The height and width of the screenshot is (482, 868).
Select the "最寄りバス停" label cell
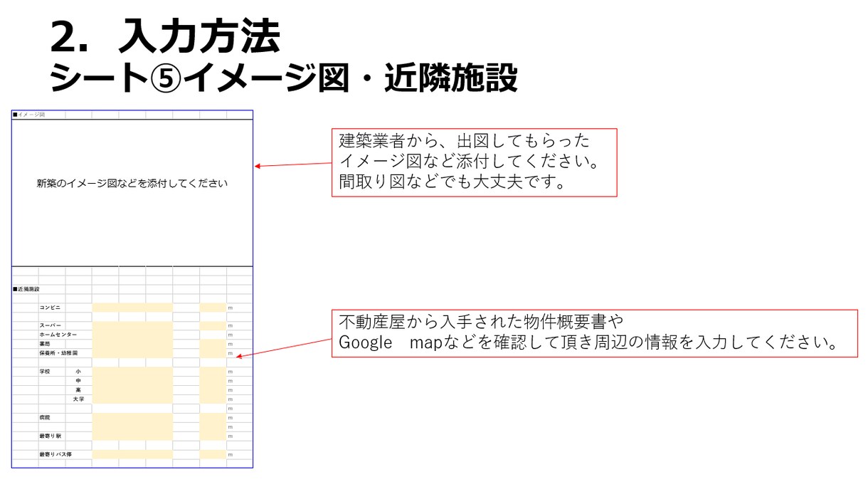(56, 454)
